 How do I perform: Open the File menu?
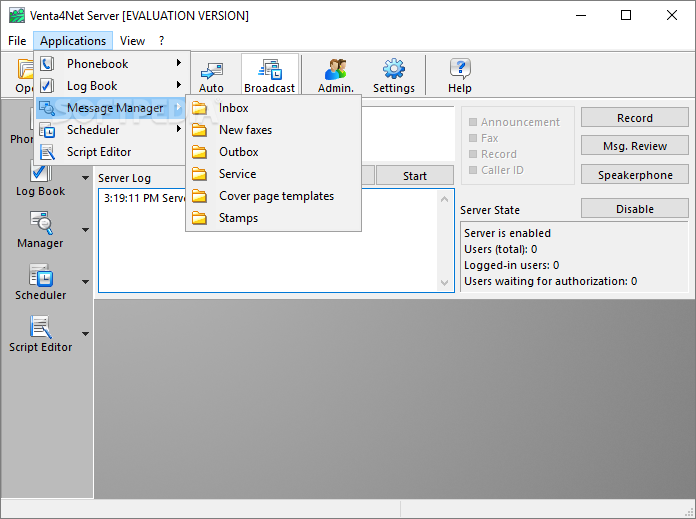pos(17,41)
